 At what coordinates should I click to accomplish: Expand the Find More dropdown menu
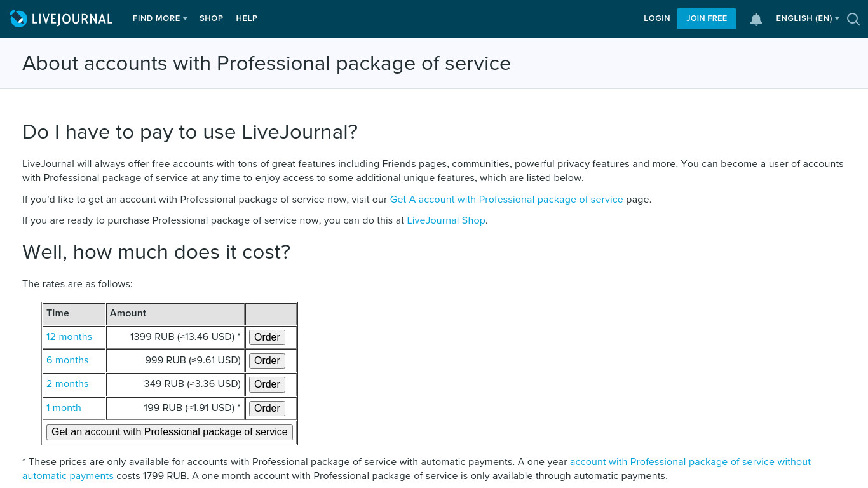pyautogui.click(x=160, y=18)
